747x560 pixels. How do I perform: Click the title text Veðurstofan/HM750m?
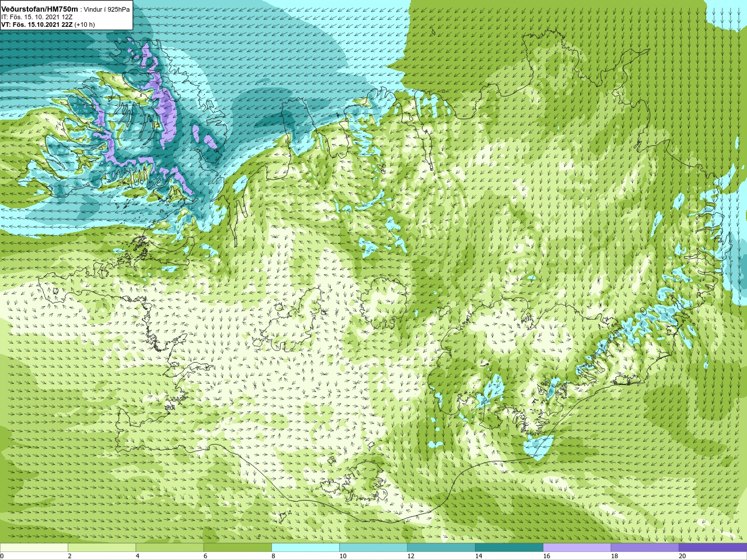point(39,9)
